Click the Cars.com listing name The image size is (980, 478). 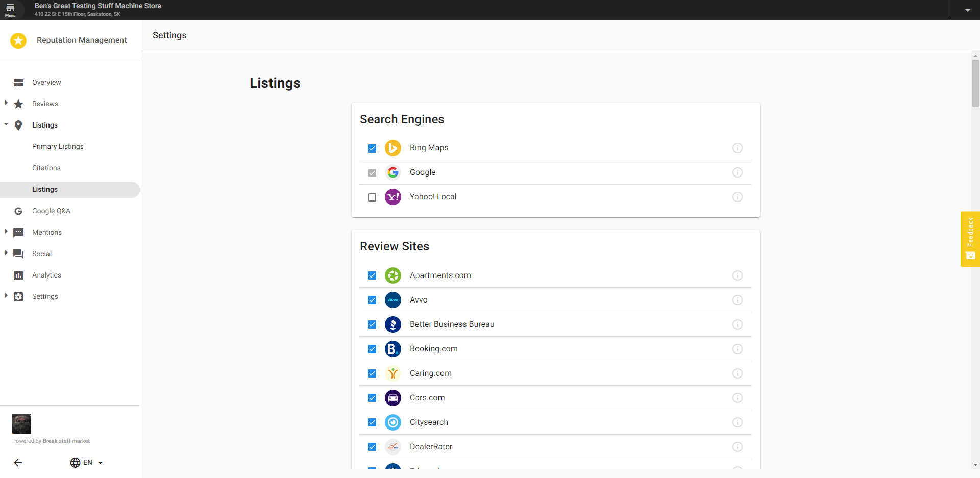427,398
